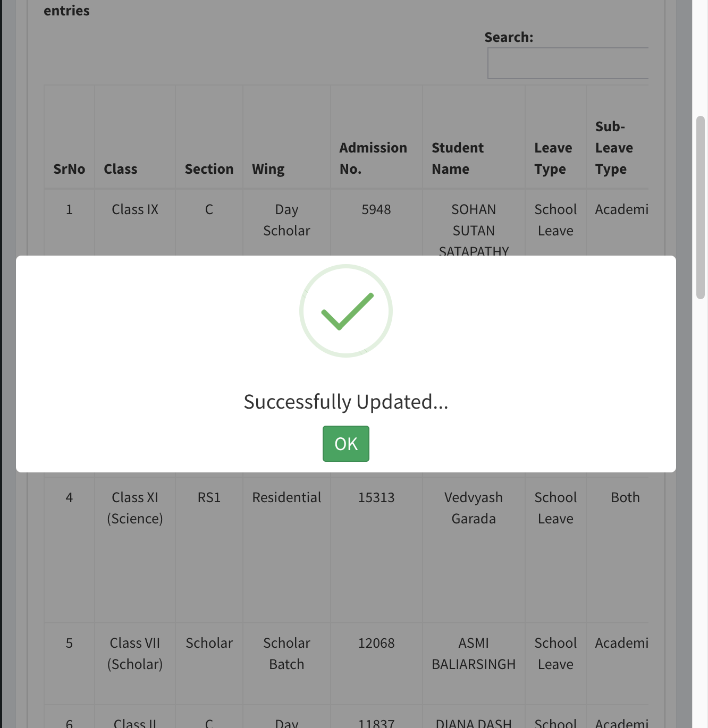Sort by the Section column header

pyautogui.click(x=209, y=169)
